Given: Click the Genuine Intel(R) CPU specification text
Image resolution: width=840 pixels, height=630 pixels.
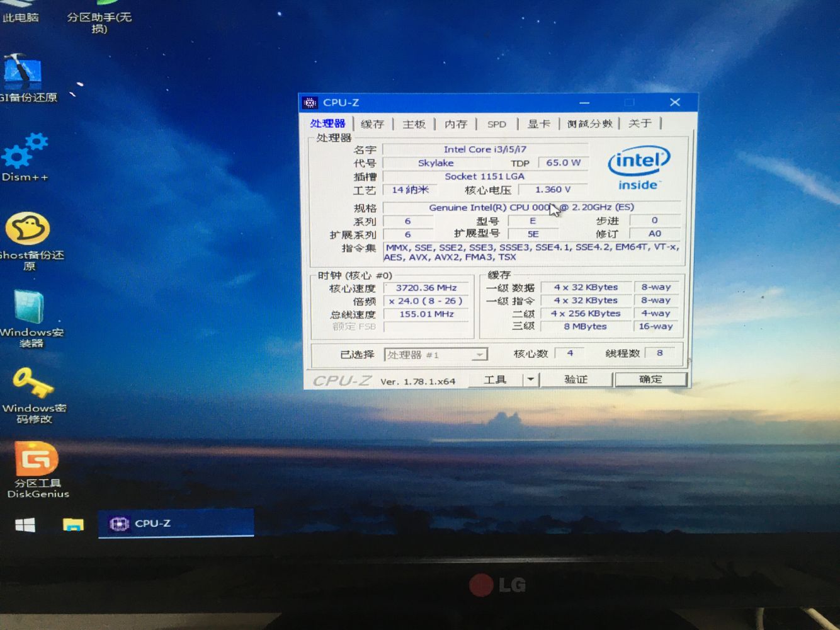Looking at the screenshot, I should click(531, 207).
